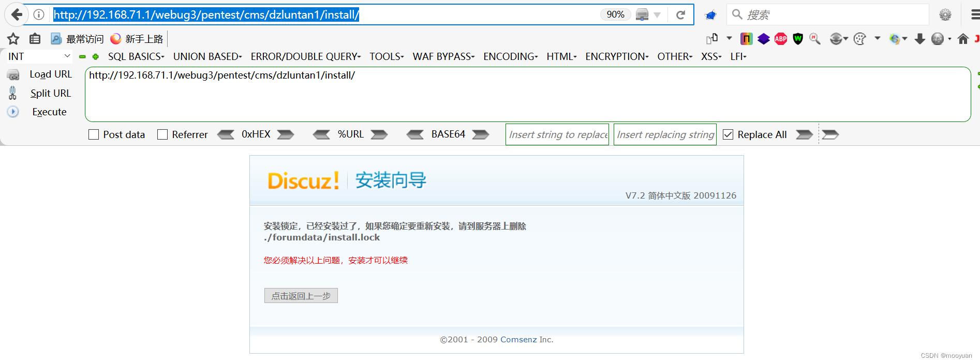The width and height of the screenshot is (980, 364).
Task: Click the 点击返回上一步 button
Action: pos(301,296)
